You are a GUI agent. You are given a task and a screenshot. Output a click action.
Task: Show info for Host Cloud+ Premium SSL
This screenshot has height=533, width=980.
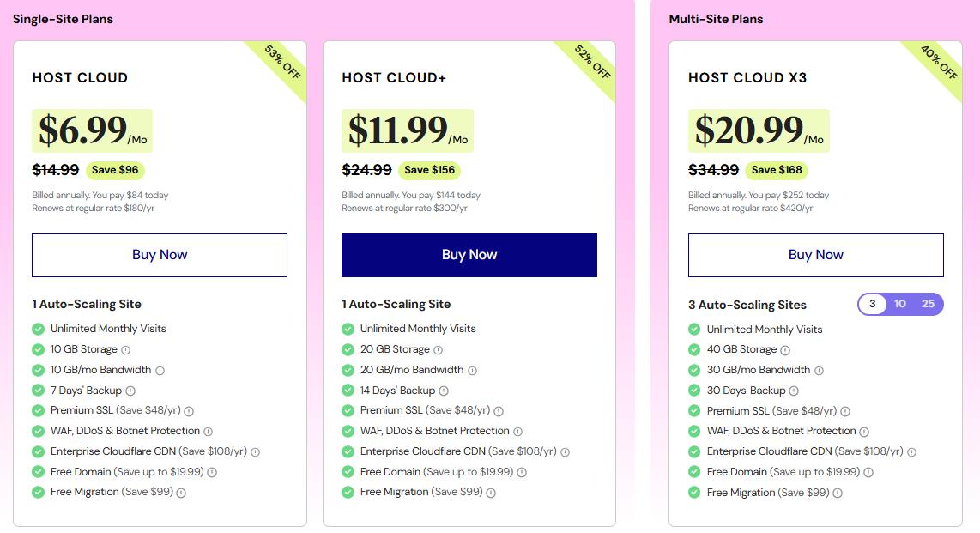(499, 411)
